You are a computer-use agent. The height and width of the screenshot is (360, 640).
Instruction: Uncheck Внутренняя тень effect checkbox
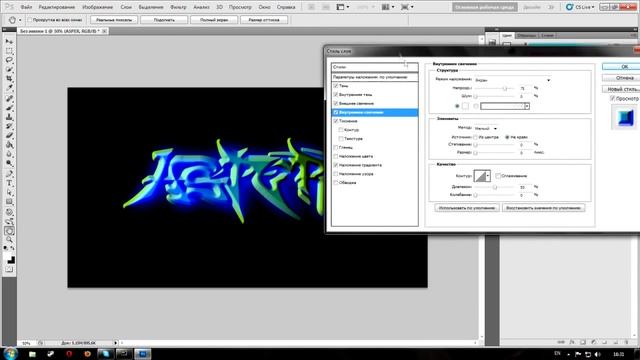tap(336, 95)
